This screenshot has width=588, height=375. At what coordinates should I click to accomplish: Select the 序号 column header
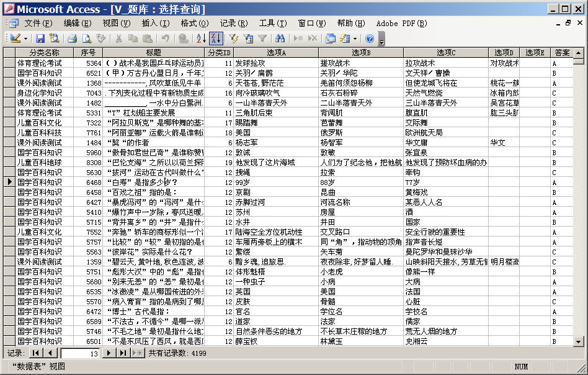click(88, 53)
